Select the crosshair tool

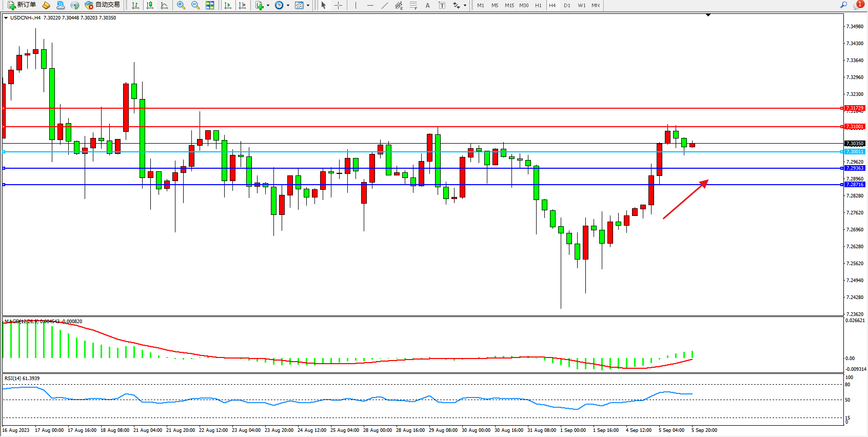click(339, 5)
